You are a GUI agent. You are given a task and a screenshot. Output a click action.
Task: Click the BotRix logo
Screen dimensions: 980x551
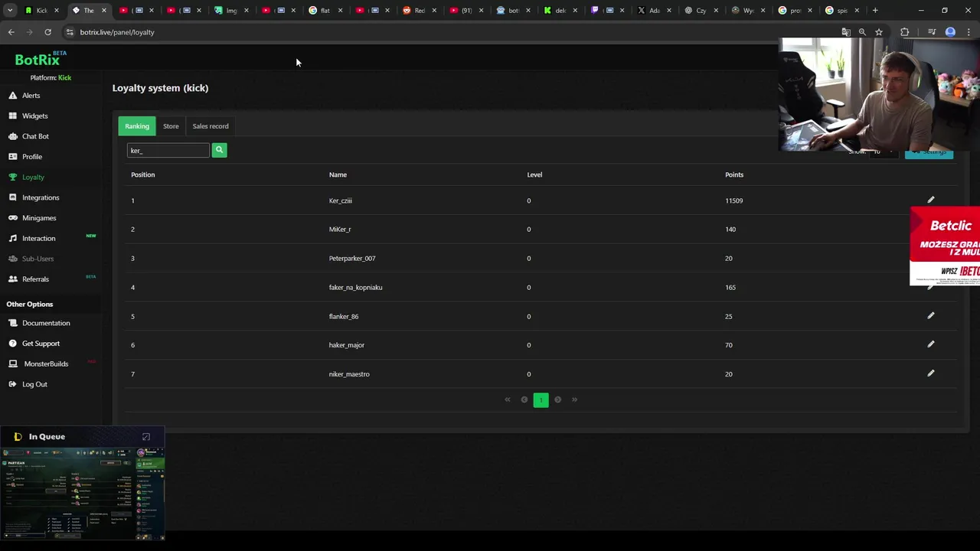40,59
